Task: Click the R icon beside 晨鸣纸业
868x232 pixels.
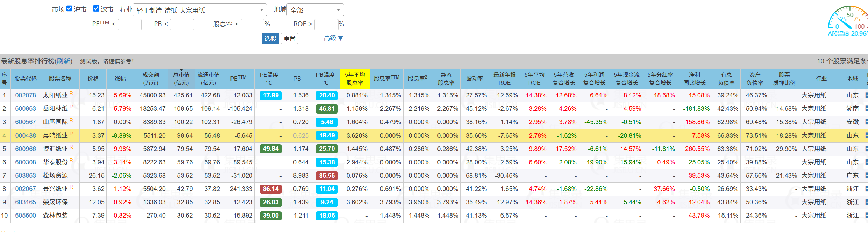Action: point(71,134)
